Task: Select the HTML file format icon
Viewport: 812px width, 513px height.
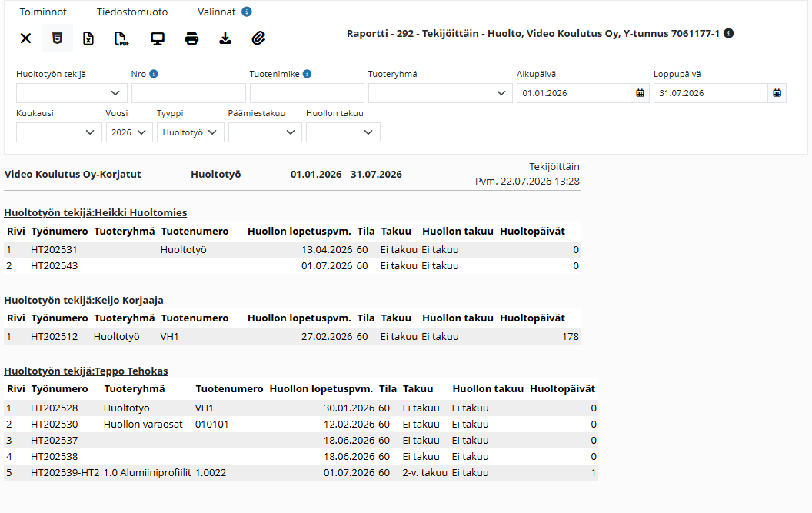Action: point(57,38)
